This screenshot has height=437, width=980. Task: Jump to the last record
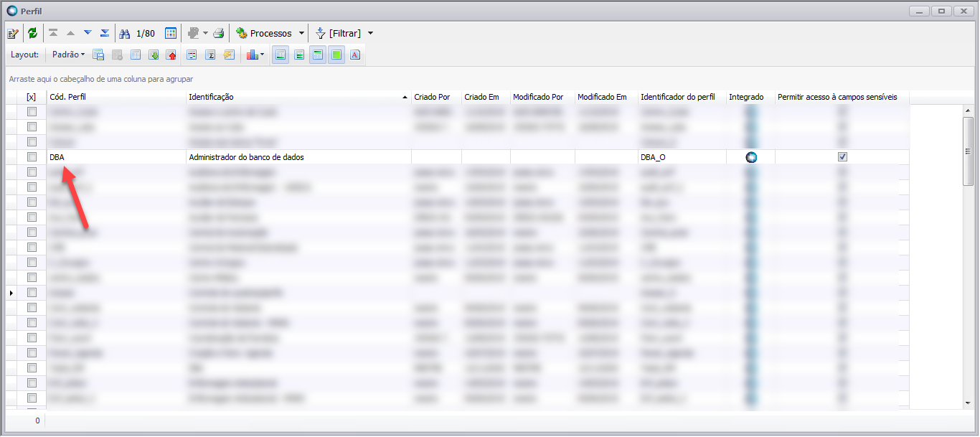pyautogui.click(x=105, y=33)
